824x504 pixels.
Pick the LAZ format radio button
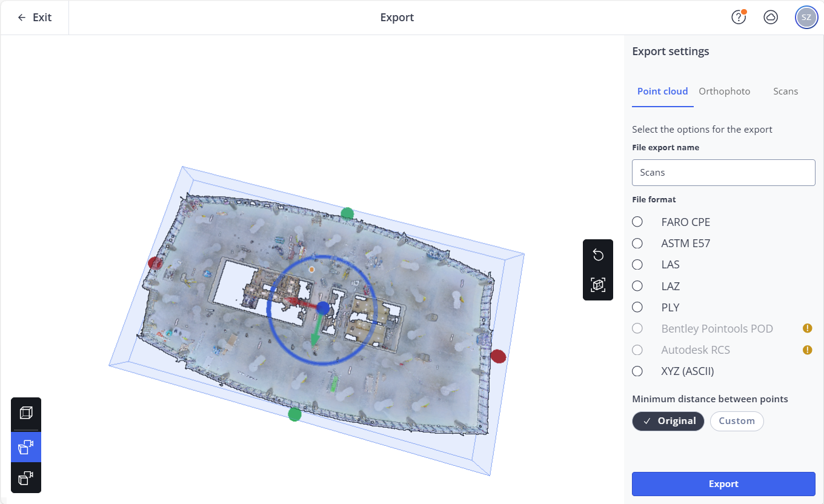click(x=637, y=286)
